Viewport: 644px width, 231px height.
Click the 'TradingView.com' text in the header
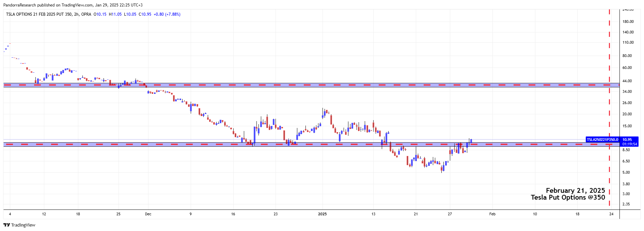(x=77, y=5)
